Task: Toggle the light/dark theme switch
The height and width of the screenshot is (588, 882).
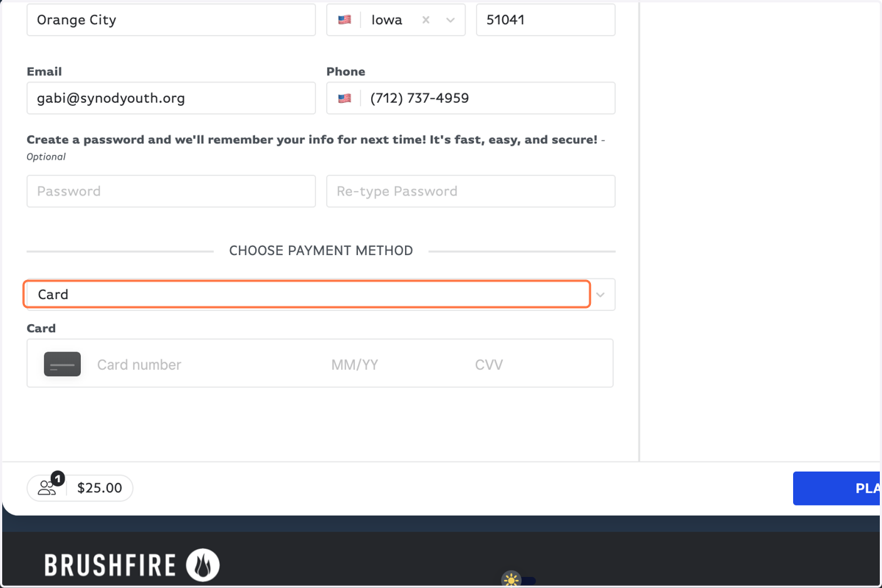Action: coord(519,581)
